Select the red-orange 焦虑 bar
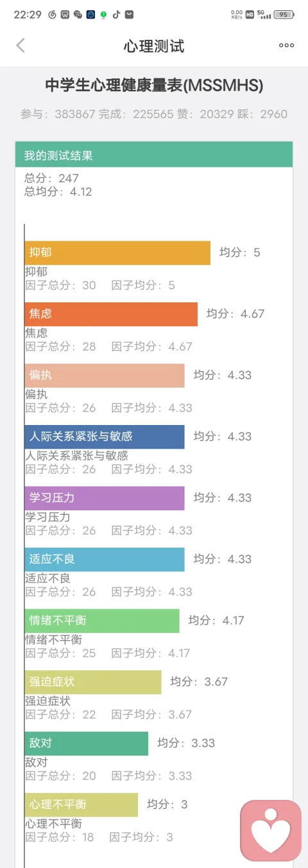 pos(111,314)
